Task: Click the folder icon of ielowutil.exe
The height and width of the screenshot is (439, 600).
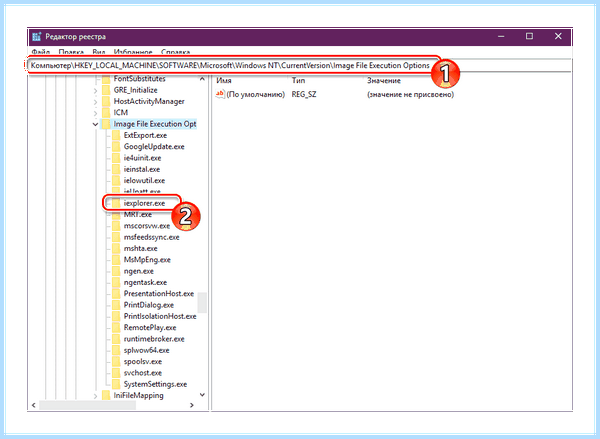Action: point(116,181)
